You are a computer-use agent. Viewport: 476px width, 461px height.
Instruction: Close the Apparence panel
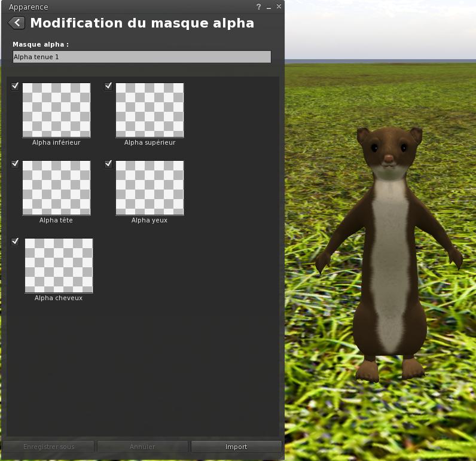coord(279,7)
